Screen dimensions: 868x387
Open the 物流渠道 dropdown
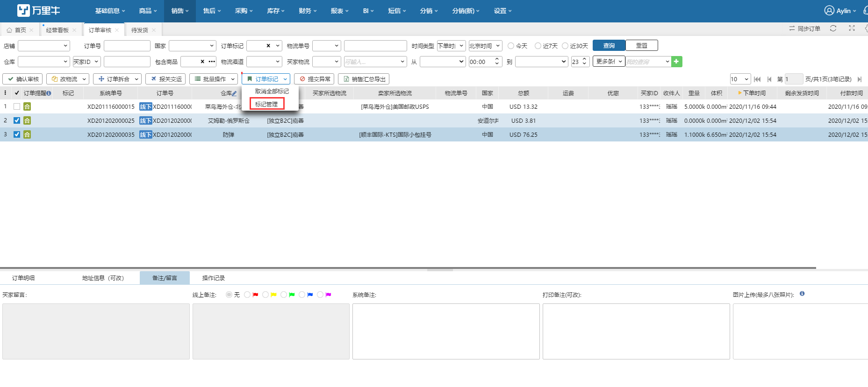point(264,62)
